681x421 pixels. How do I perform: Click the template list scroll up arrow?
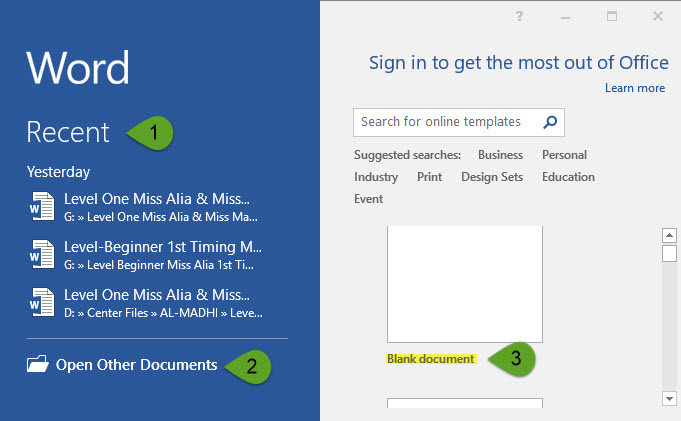(669, 236)
